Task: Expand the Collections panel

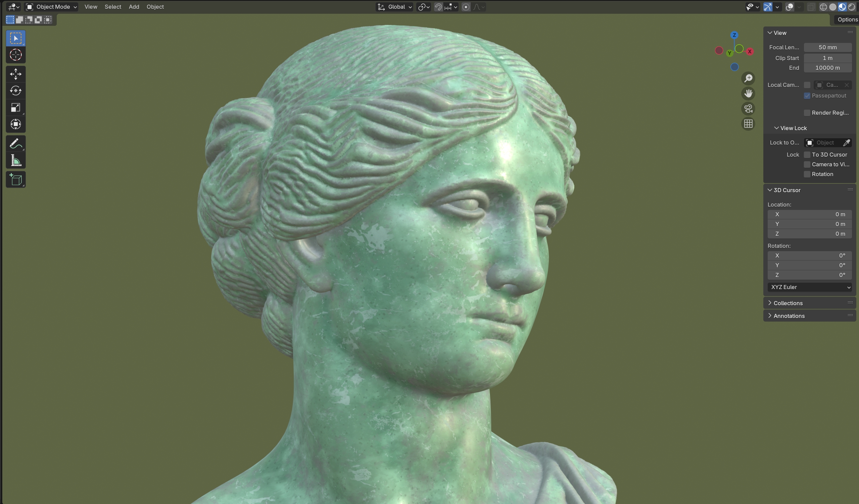Action: pyautogui.click(x=788, y=303)
